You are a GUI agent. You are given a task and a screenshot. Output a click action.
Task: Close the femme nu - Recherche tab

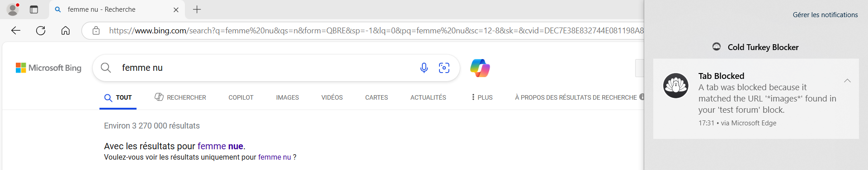coord(176,9)
